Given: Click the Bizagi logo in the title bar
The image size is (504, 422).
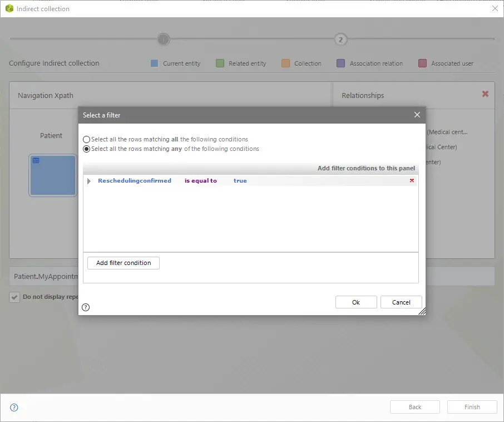Looking at the screenshot, I should click(9, 9).
